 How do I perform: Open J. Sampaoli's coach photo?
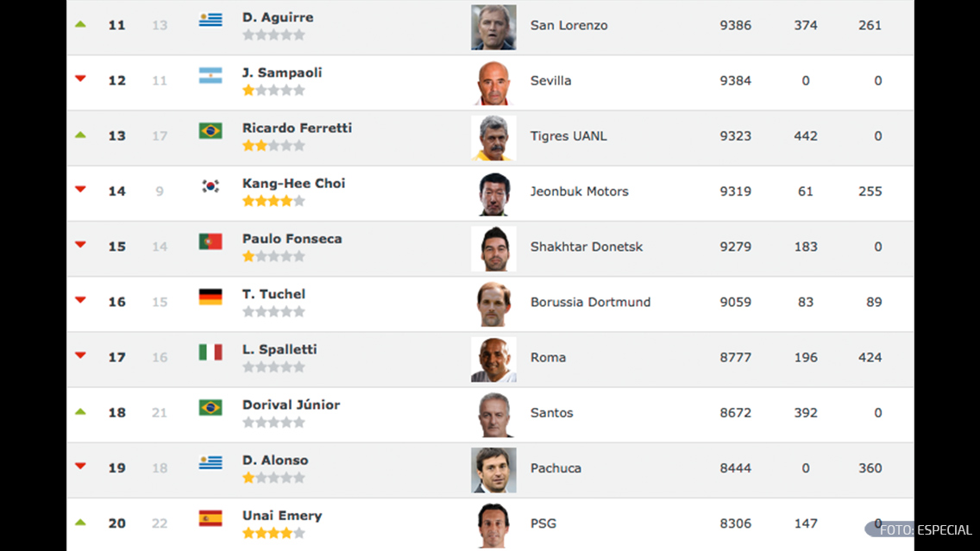pyautogui.click(x=493, y=83)
